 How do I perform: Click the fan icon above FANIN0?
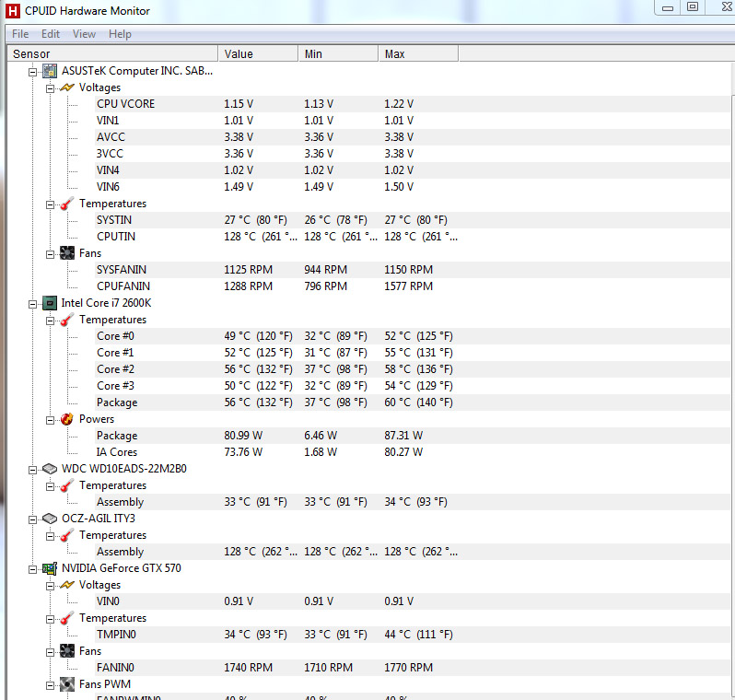pyautogui.click(x=67, y=651)
